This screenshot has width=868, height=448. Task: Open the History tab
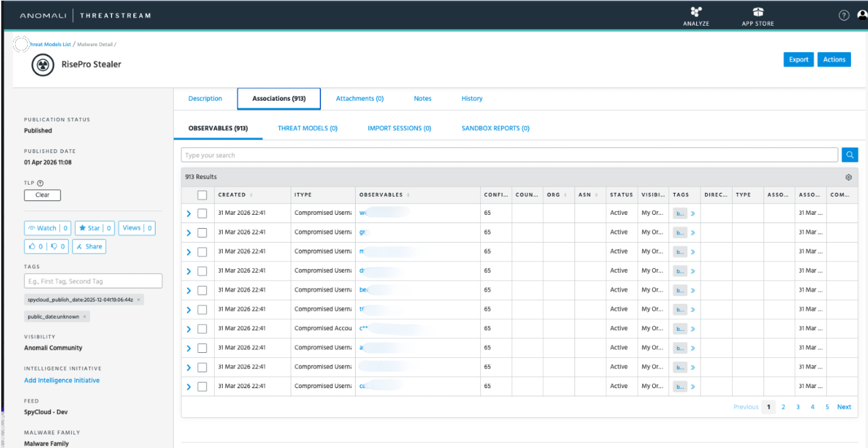(x=472, y=98)
